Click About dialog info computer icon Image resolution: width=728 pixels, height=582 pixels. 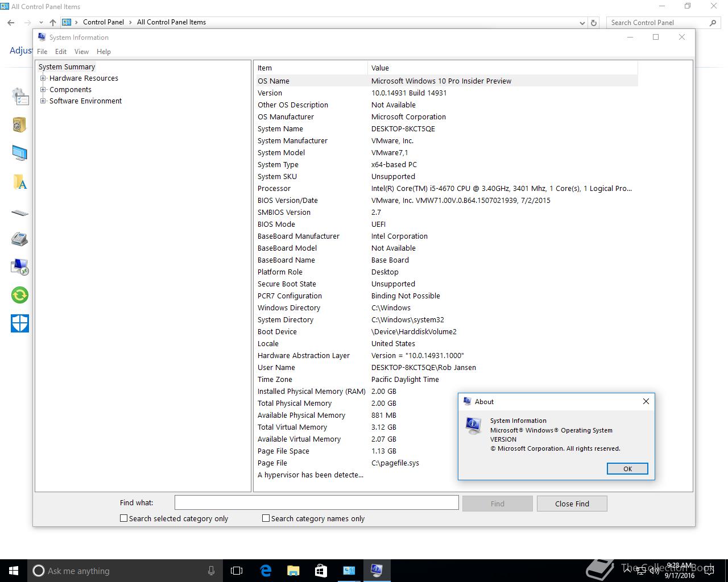pyautogui.click(x=473, y=425)
